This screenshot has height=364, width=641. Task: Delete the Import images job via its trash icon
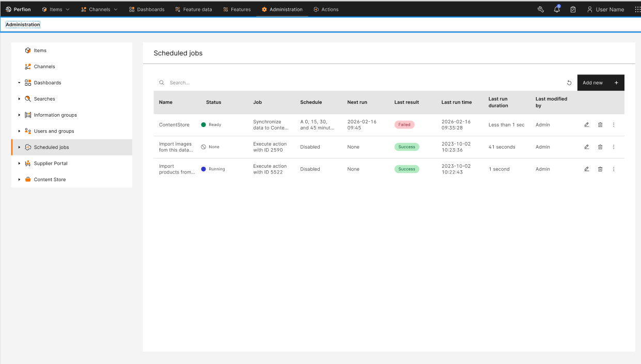(600, 147)
